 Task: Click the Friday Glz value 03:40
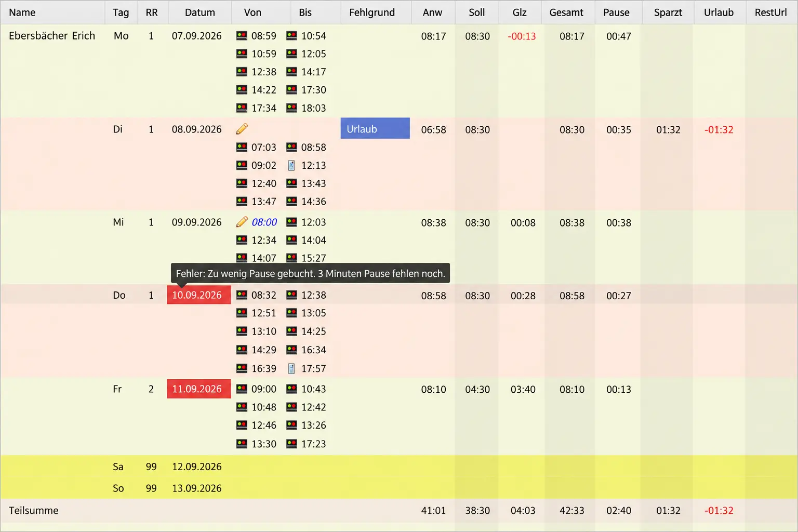point(523,390)
